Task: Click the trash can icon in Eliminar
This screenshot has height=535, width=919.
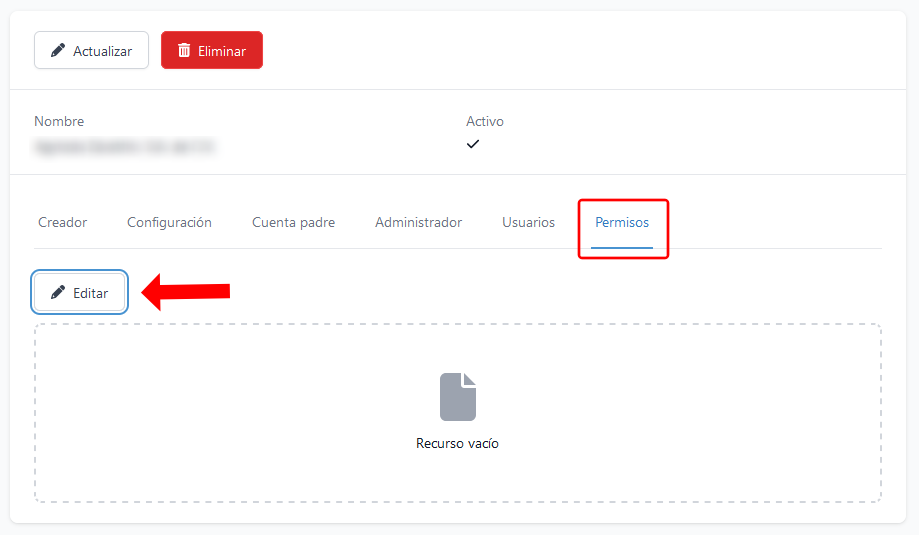Action: (x=184, y=50)
